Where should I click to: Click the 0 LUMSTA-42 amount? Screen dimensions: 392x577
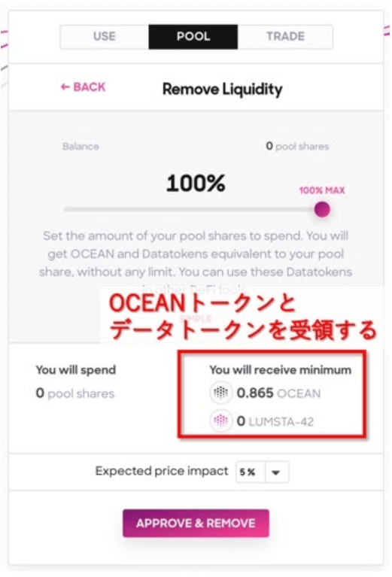pos(275,421)
